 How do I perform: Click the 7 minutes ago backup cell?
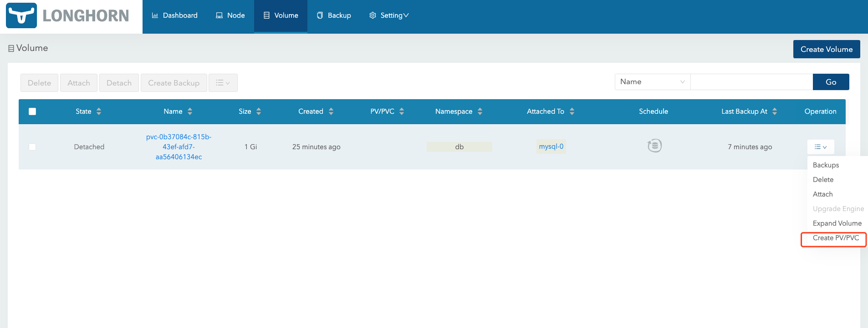(x=750, y=147)
